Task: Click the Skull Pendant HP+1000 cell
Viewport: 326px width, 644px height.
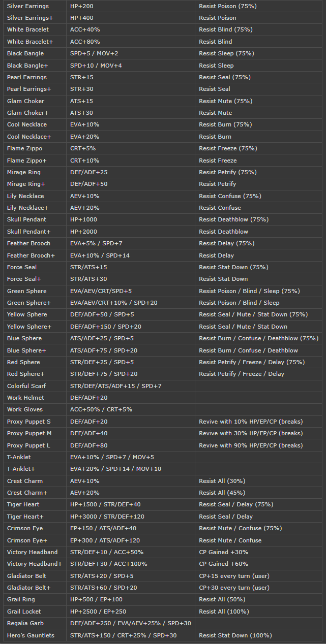Action: (83, 219)
